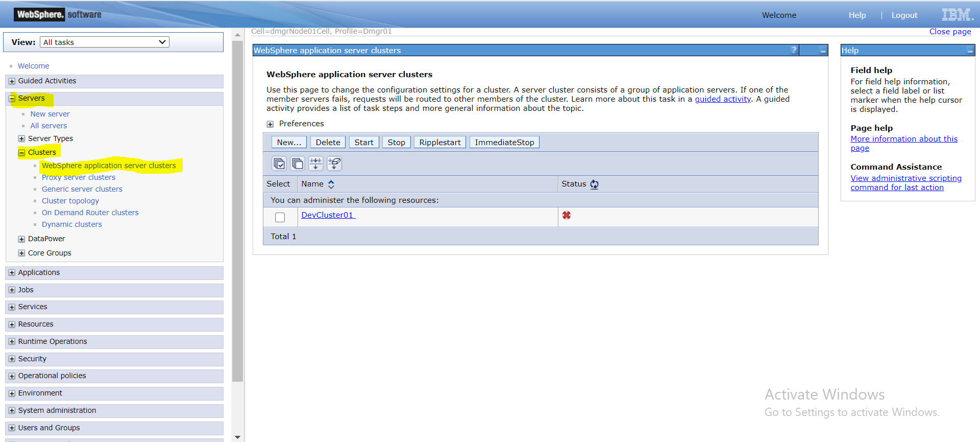Screen dimensions: 980x442
Task: Show the filter view icon
Action: (x=316, y=164)
